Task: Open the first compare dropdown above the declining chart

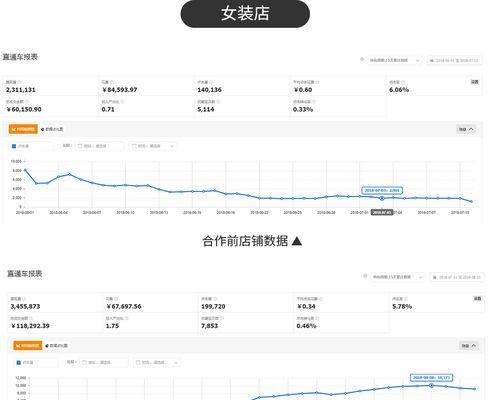Action: coord(100,146)
